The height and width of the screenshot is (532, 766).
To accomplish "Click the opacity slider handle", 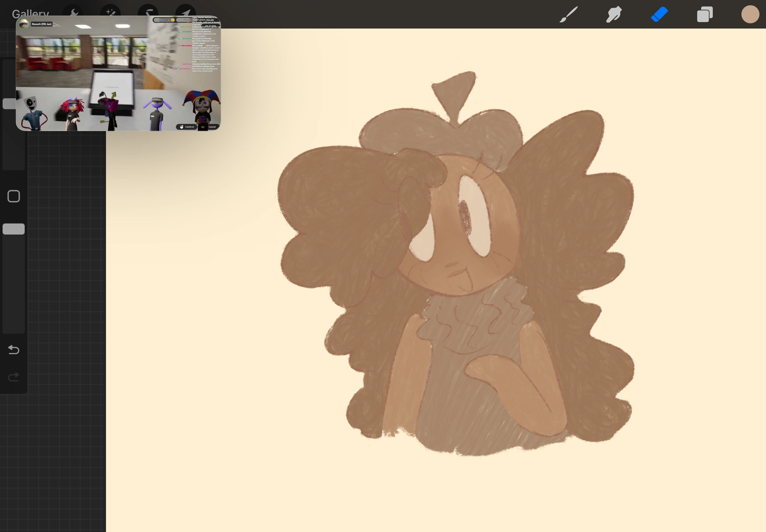I will coord(14,229).
